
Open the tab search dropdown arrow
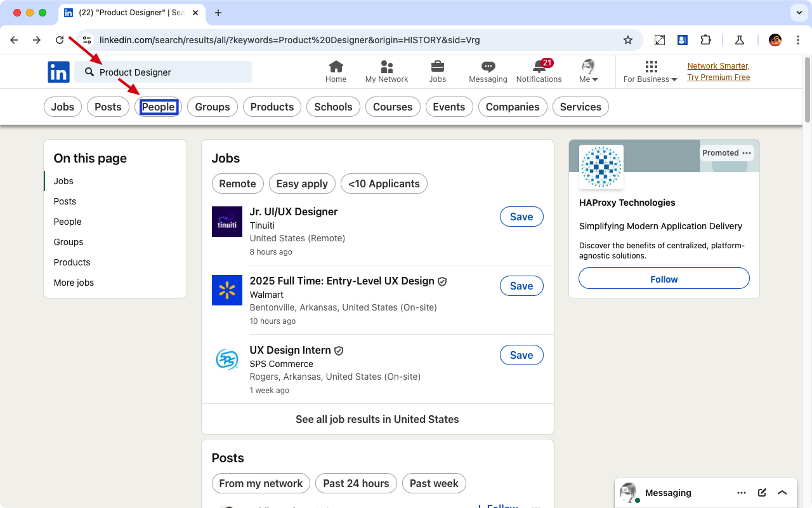[x=798, y=13]
